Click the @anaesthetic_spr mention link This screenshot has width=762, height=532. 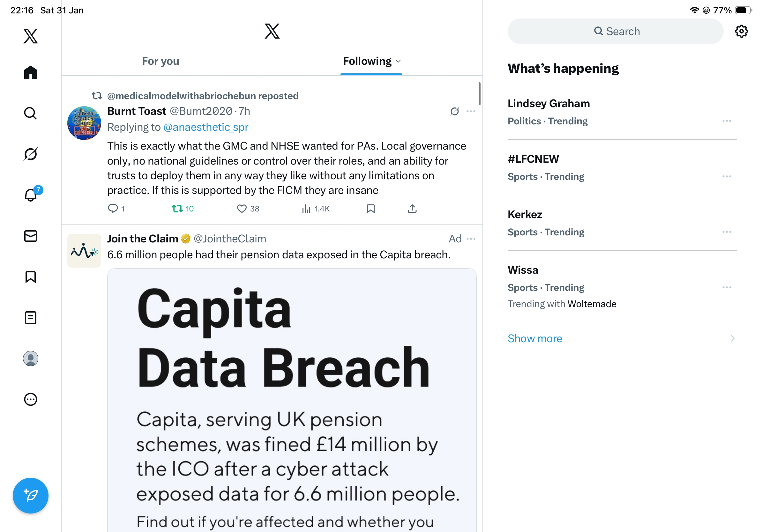[x=206, y=127]
